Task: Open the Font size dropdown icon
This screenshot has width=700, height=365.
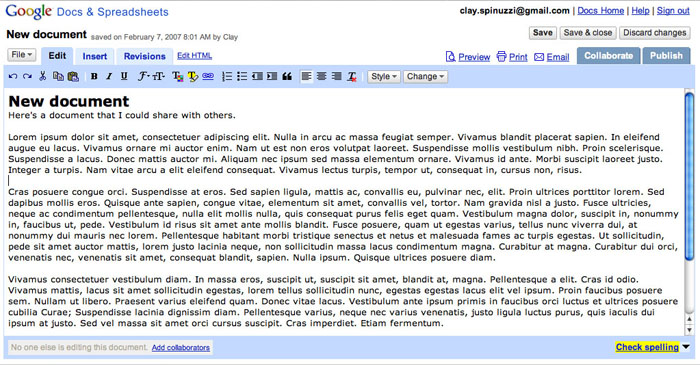Action: [x=158, y=76]
